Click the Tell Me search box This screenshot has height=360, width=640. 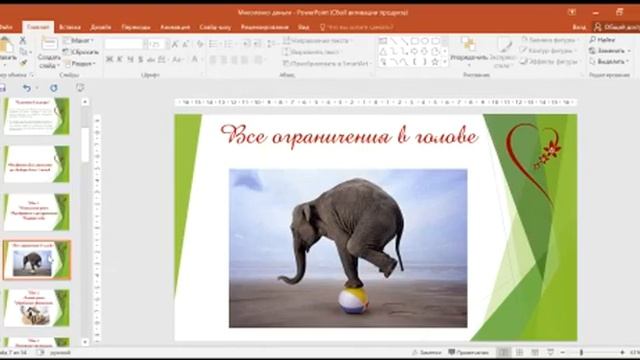(x=356, y=27)
